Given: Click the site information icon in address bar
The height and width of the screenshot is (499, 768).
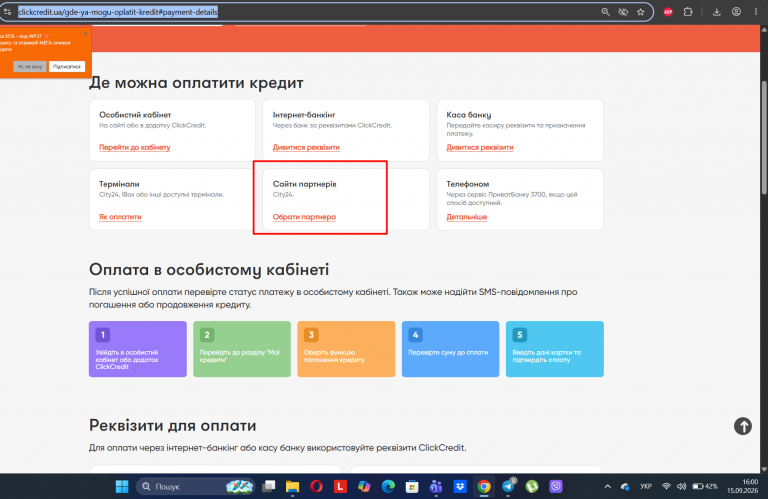Looking at the screenshot, I should 7,12.
